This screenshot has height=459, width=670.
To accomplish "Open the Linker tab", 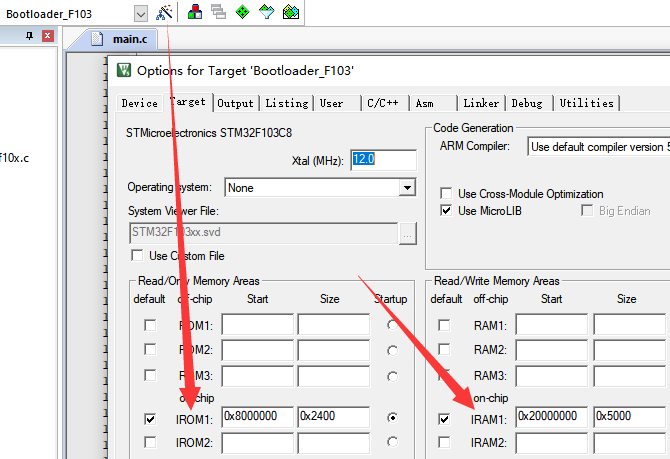I will 481,103.
